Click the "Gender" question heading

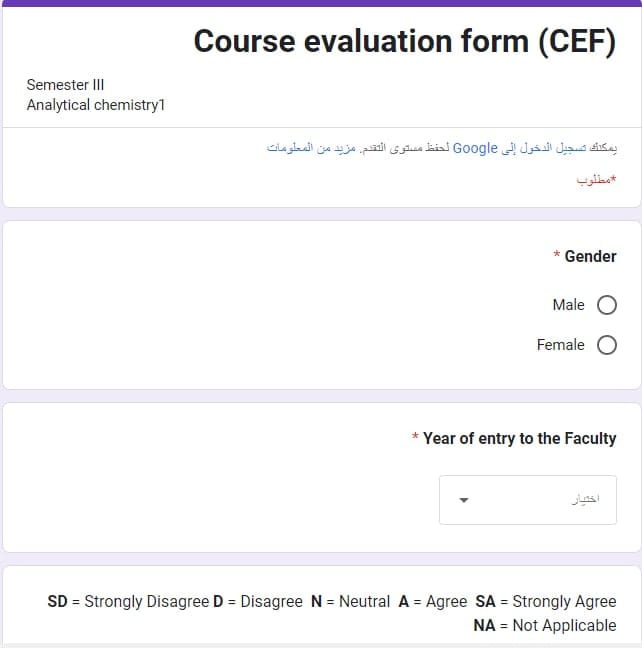pyautogui.click(x=590, y=257)
